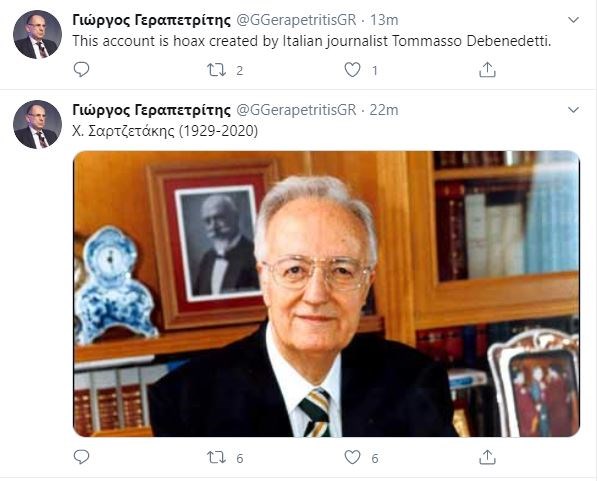
Task: Open the 13m timestamp link
Action: [x=384, y=20]
